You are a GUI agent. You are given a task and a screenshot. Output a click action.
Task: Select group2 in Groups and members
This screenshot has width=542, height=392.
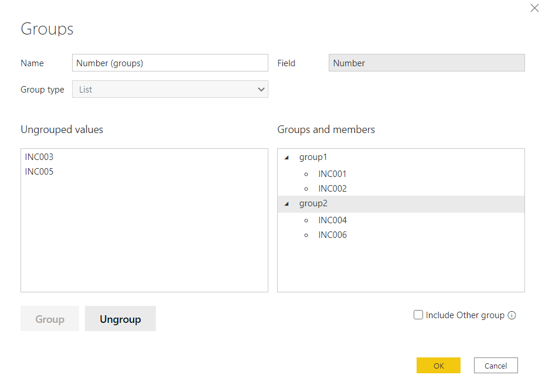313,203
